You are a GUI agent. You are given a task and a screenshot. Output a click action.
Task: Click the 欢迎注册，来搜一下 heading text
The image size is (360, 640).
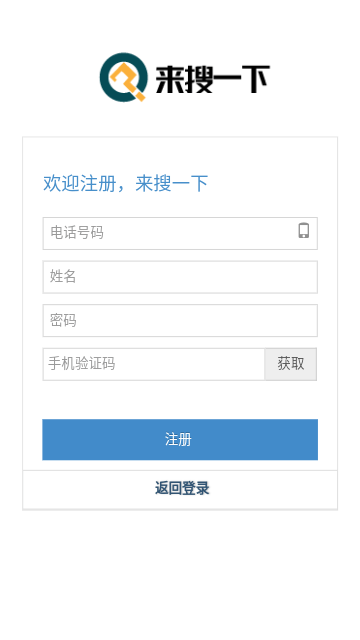126,183
